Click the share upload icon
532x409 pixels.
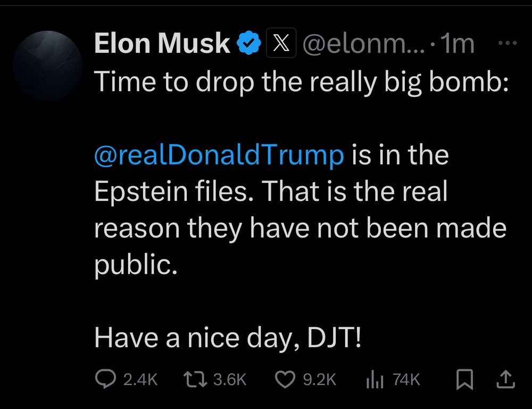[x=506, y=379]
